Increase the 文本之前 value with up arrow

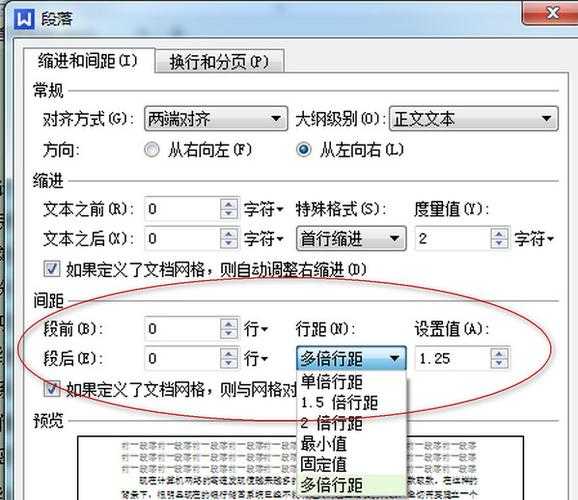tap(229, 204)
